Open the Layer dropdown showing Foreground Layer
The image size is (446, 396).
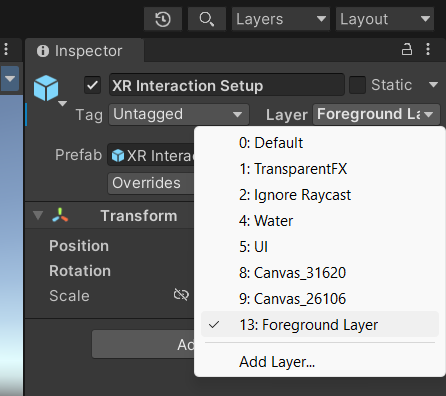click(x=376, y=114)
